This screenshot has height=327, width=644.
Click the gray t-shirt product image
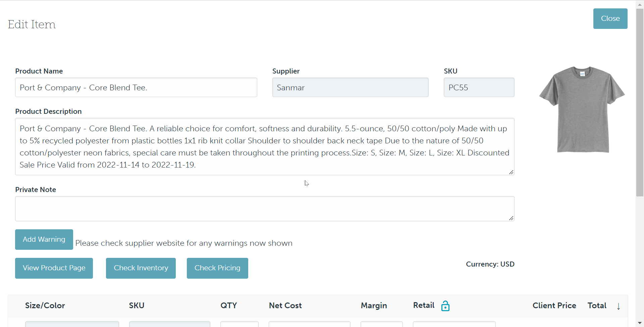(582, 109)
